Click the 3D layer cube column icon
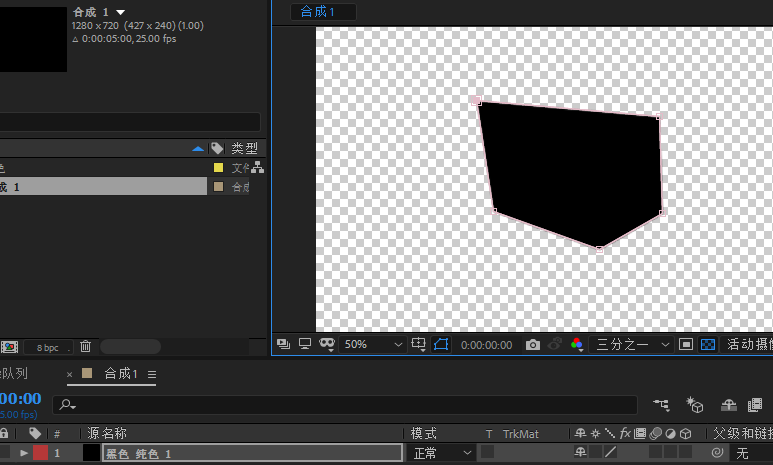 686,434
